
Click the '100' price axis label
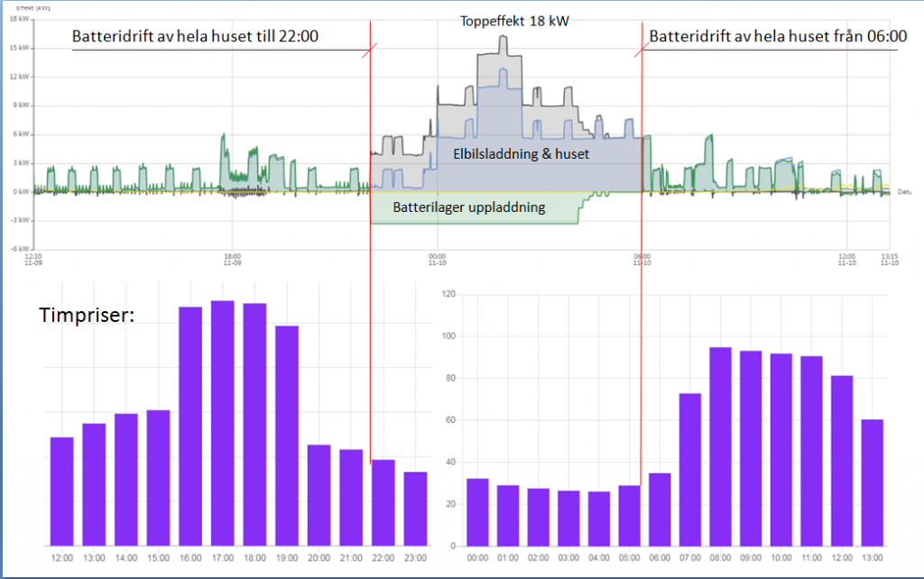tap(449, 336)
